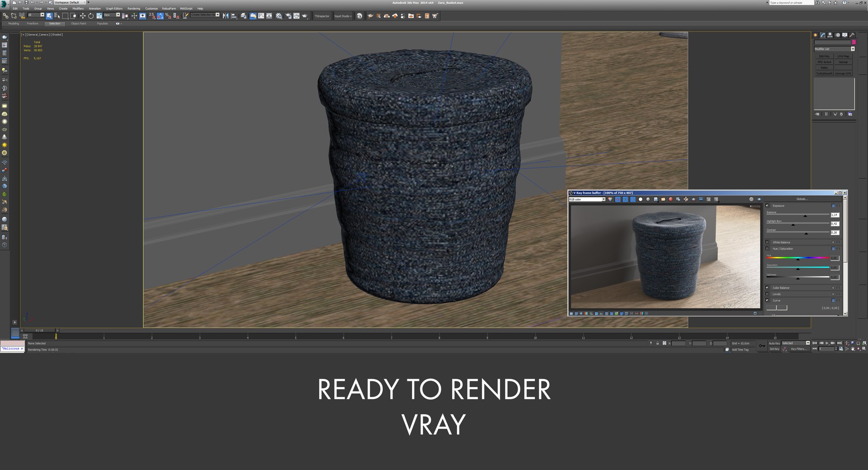Open the Rendering menu
Image resolution: width=868 pixels, height=470 pixels.
pos(134,9)
